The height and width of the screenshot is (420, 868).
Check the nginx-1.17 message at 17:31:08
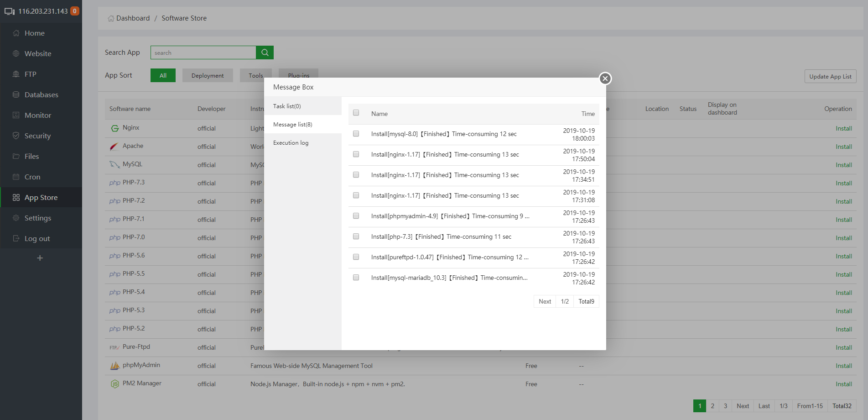pyautogui.click(x=356, y=195)
